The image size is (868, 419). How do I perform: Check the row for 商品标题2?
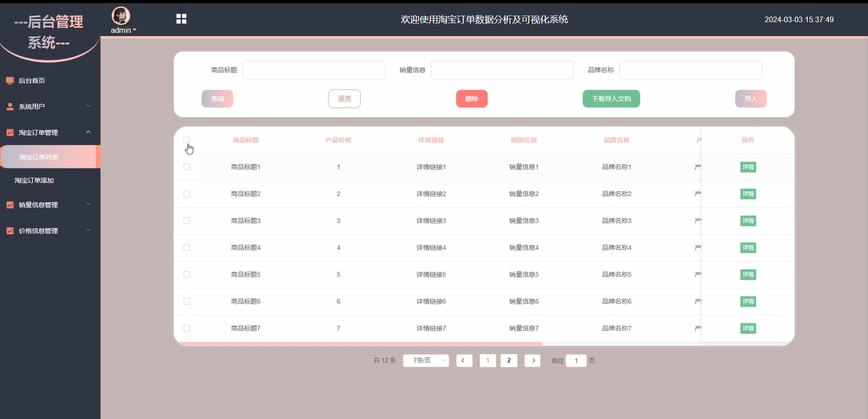pyautogui.click(x=186, y=194)
